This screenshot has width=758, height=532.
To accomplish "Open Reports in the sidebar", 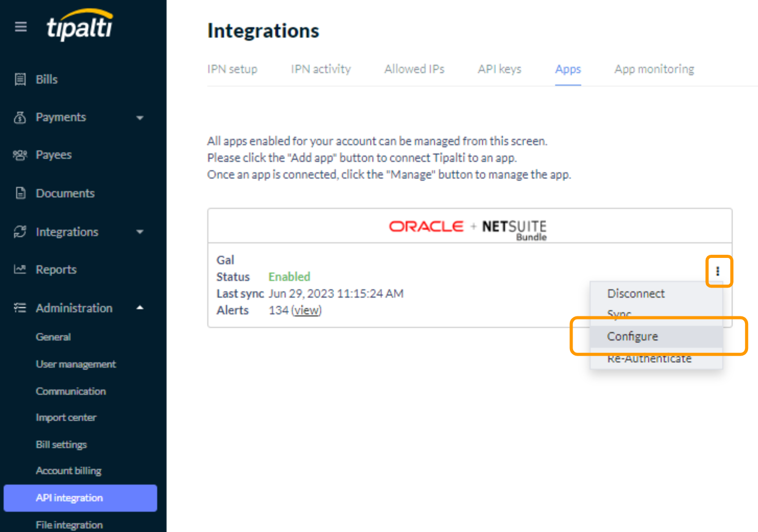I will [x=56, y=270].
